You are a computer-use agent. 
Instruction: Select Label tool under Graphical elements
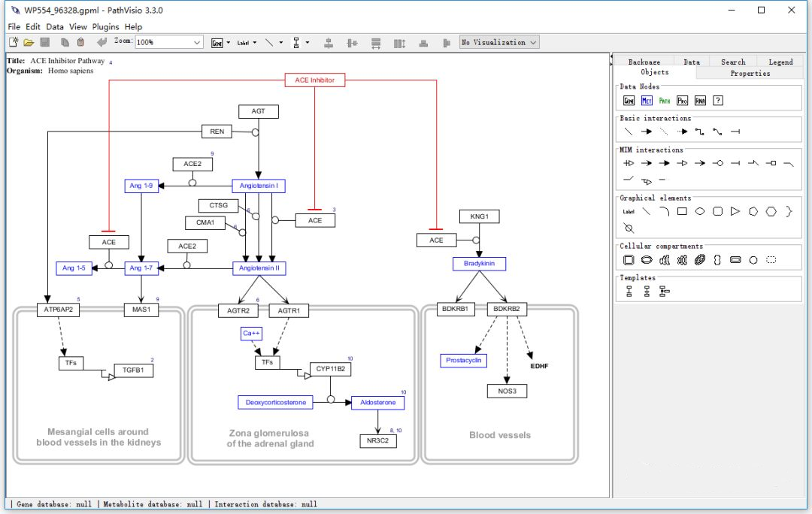click(629, 211)
